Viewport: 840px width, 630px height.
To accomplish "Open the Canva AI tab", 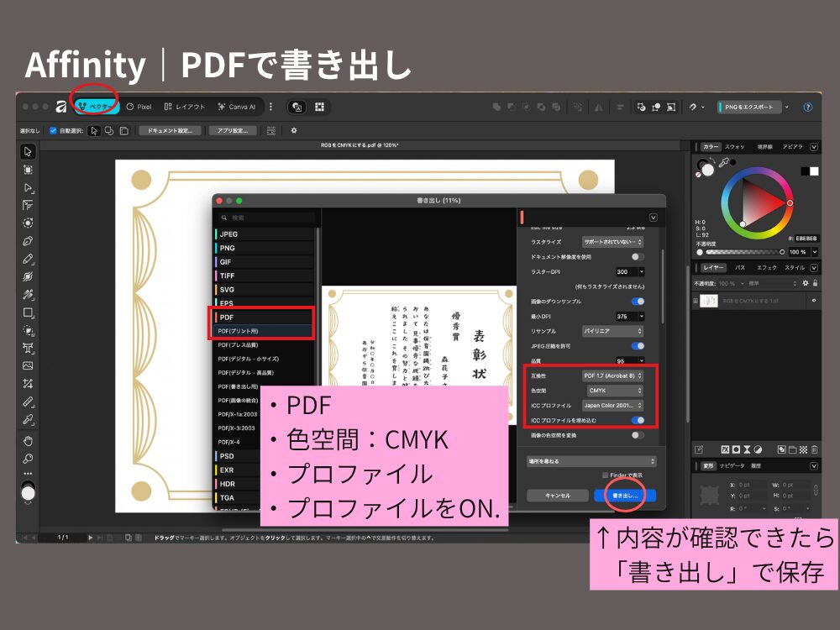I will click(236, 107).
